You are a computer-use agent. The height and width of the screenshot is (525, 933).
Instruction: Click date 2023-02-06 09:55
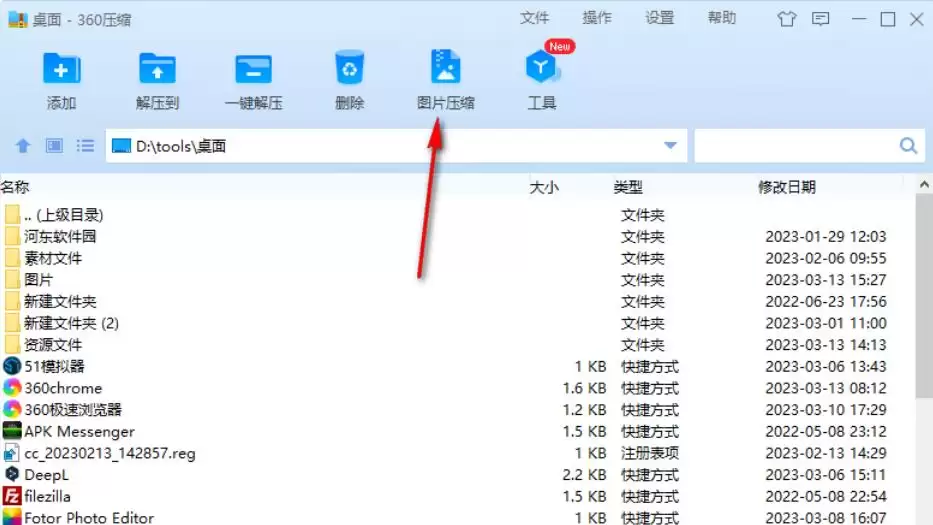pyautogui.click(x=826, y=258)
